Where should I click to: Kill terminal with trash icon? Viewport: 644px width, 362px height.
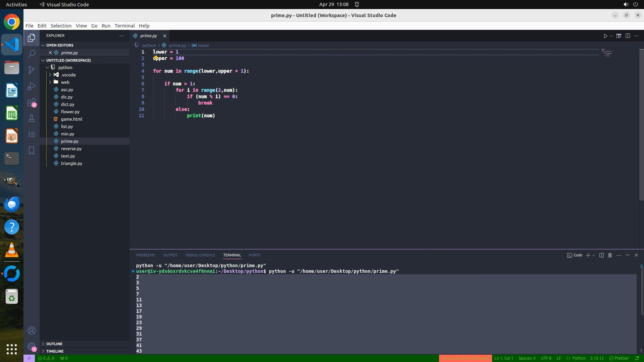(x=610, y=255)
